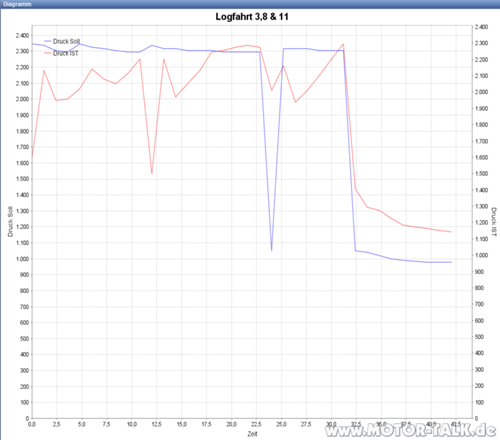Click left axis value 500

[25, 338]
